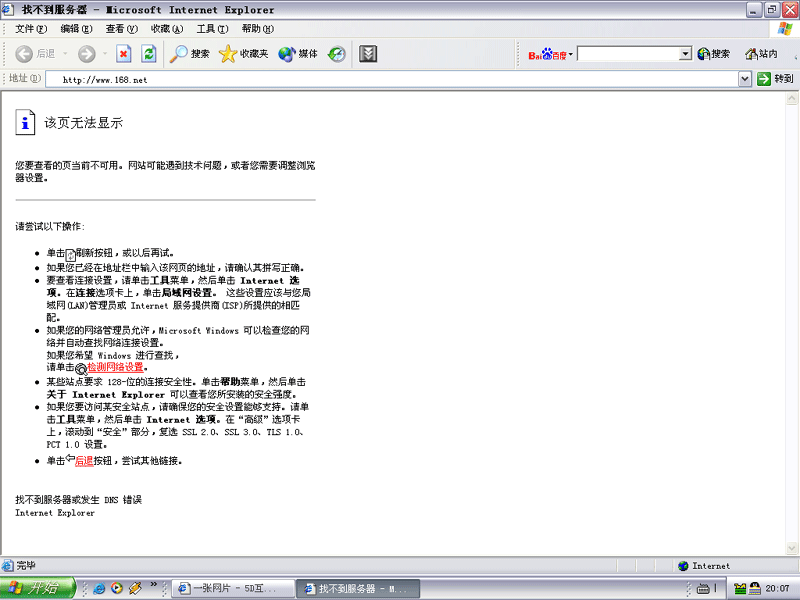This screenshot has width=800, height=600.
Task: Expand the quick launch overflow chevron
Action: 154,585
